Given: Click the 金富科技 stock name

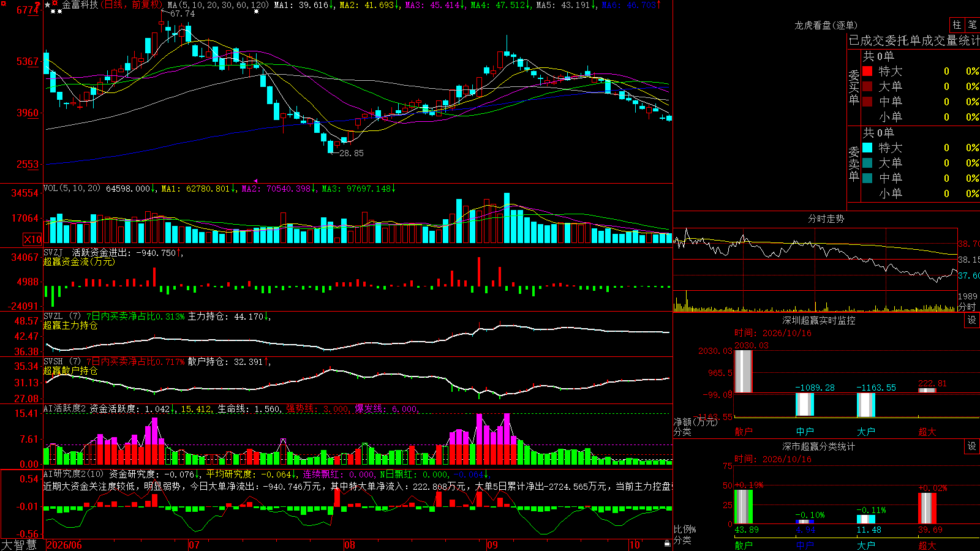Looking at the screenshot, I should click(x=80, y=5).
